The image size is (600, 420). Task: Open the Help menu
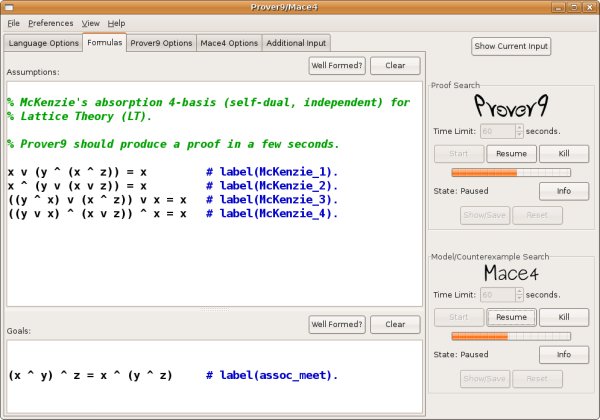pos(116,23)
